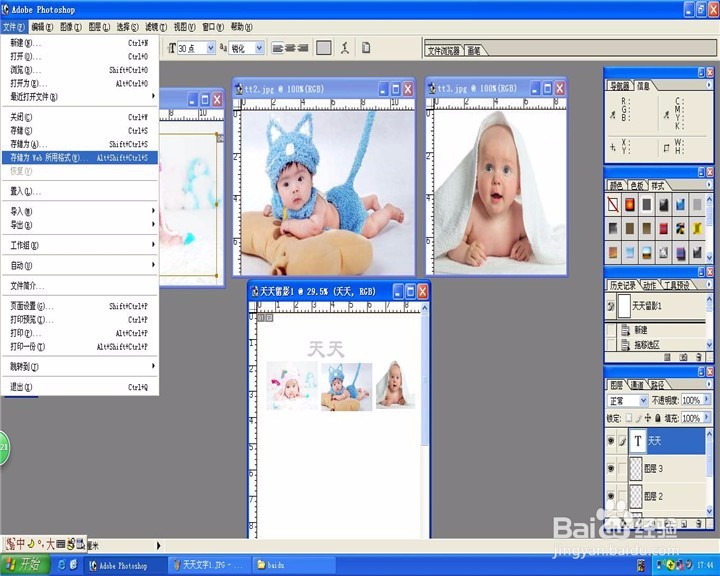Toggle lock transparent pixels
Screen dimensions: 720x576
(x=629, y=418)
